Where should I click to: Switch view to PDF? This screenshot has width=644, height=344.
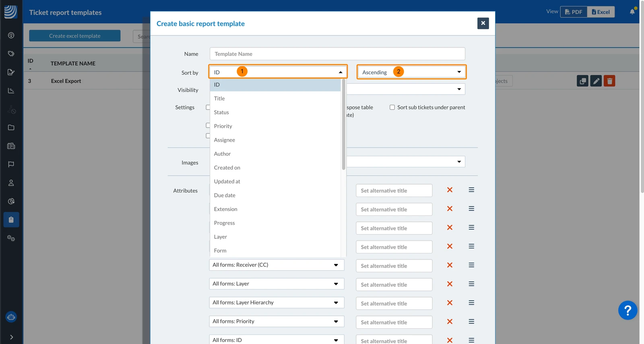tap(574, 12)
